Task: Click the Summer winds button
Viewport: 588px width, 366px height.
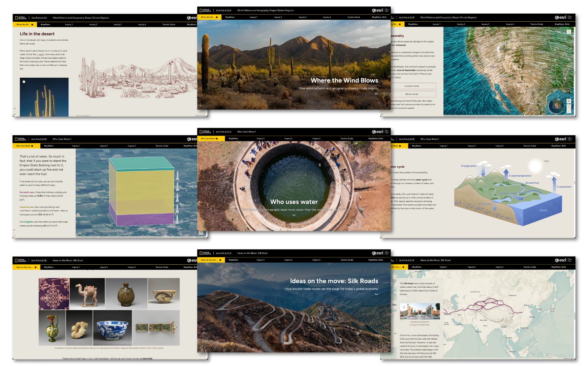Action: point(412,86)
